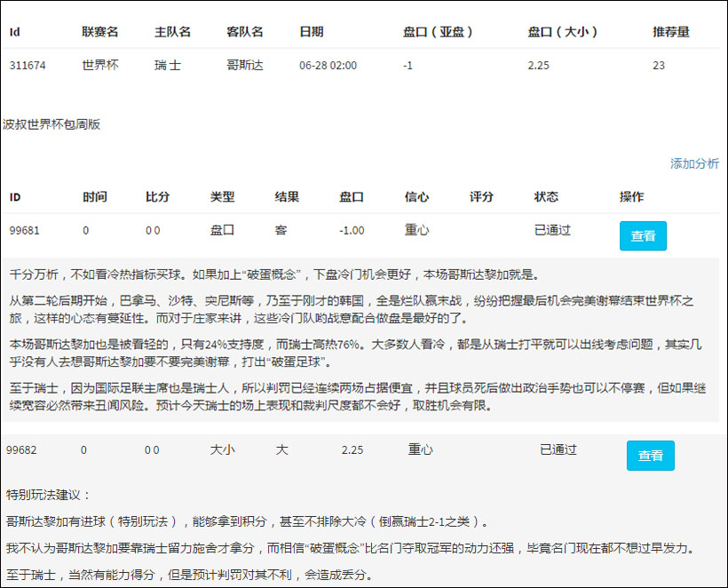Image resolution: width=728 pixels, height=588 pixels.
Task: Click result 客 in row 99681
Action: click(281, 230)
